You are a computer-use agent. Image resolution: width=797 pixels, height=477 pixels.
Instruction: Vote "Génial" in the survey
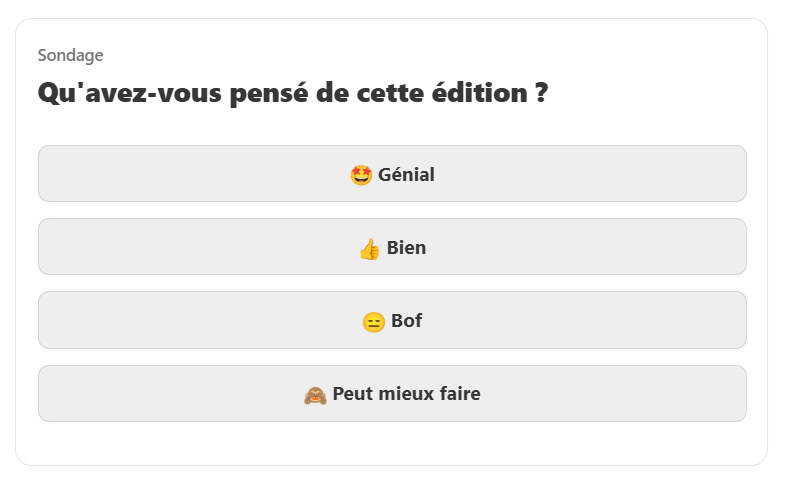pos(392,174)
